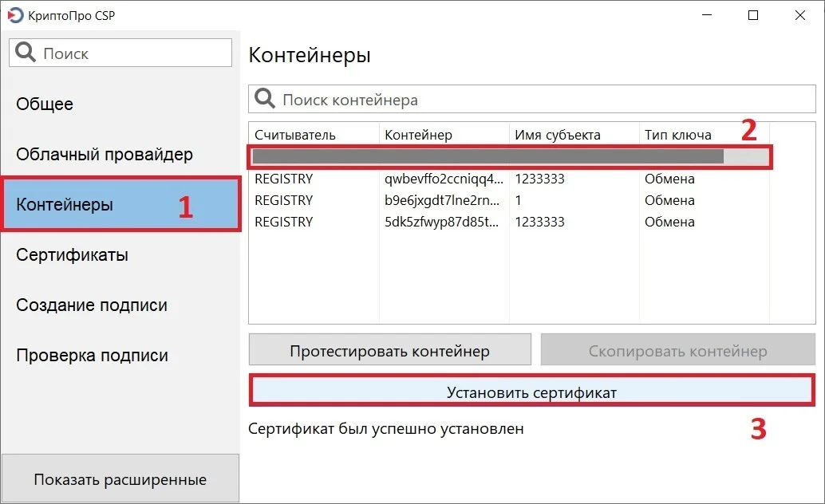Sort by the Контейнер column header
Screen dimensions: 825x504
click(x=444, y=135)
